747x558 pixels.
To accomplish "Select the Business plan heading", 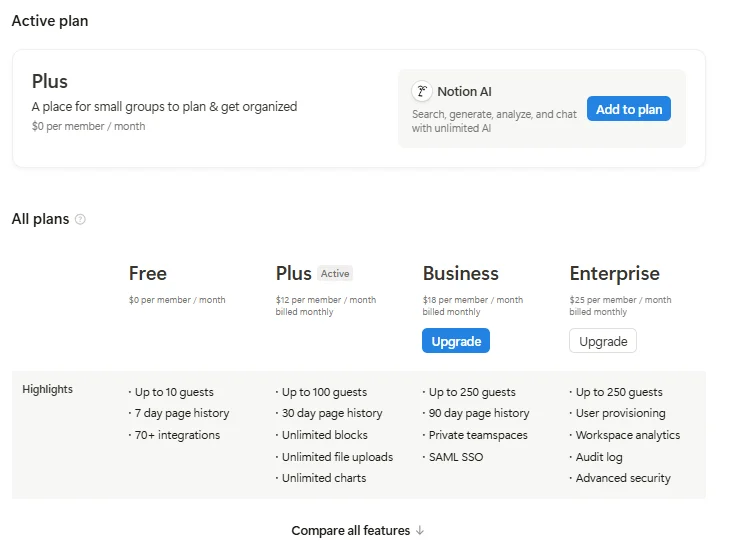I will click(x=461, y=274).
